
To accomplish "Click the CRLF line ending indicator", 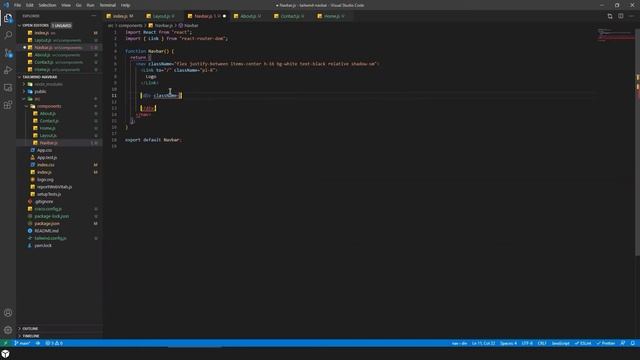I will coord(542,343).
